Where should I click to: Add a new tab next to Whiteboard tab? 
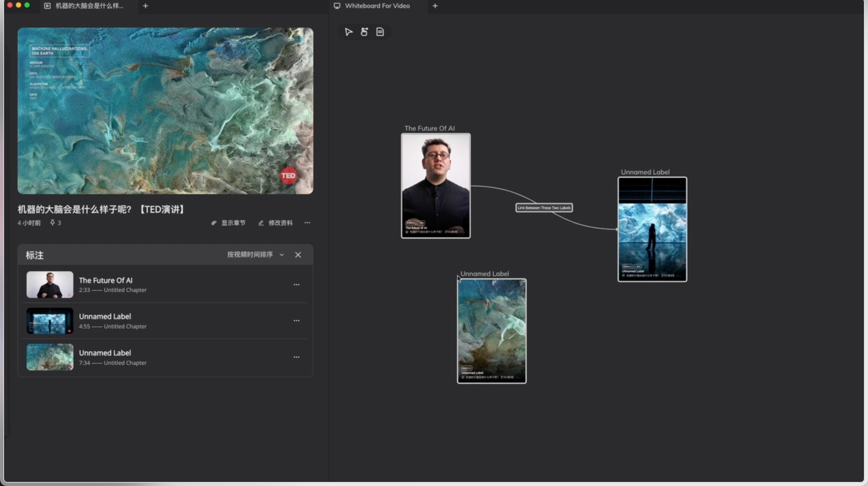[x=435, y=6]
